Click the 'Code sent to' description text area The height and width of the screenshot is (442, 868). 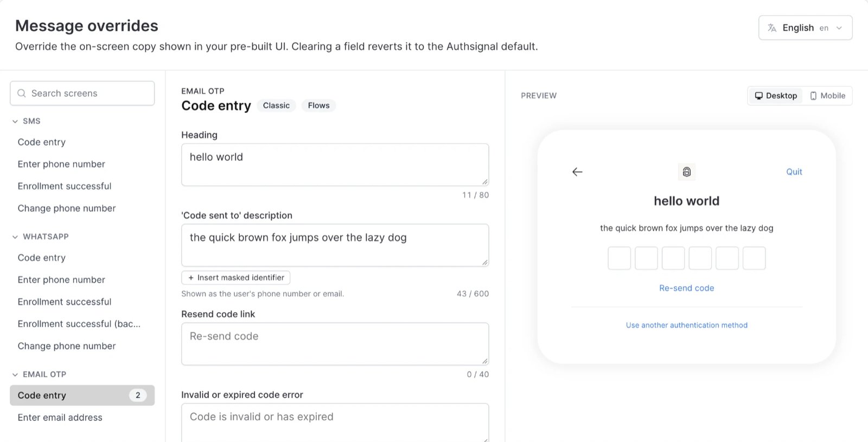tap(335, 245)
